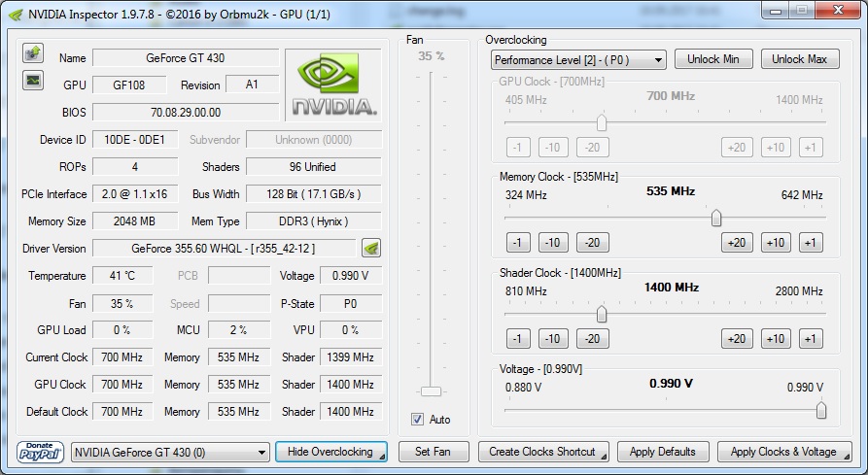Screen dimensions: 868x475
Task: Click the Revision A1 field
Action: [252, 85]
